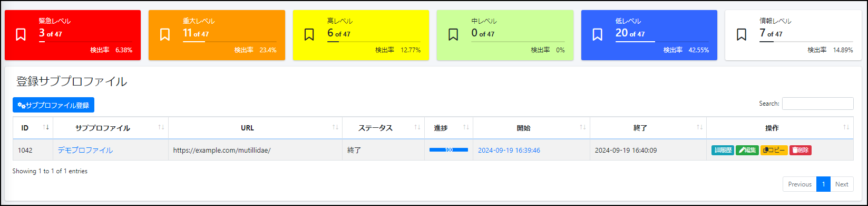
Task: Click the 6 of 47 count on the 高レベル card
Action: click(339, 33)
